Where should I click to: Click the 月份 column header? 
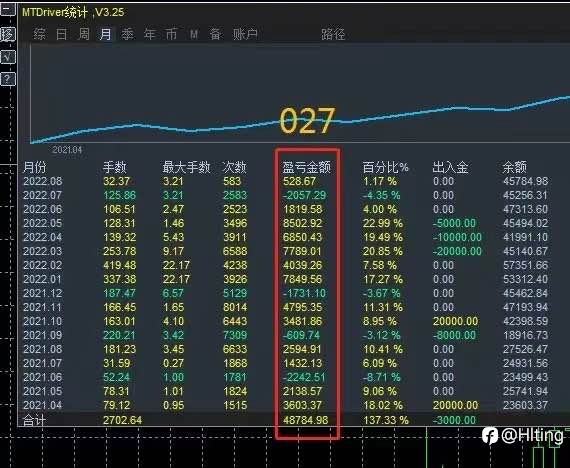[35, 167]
